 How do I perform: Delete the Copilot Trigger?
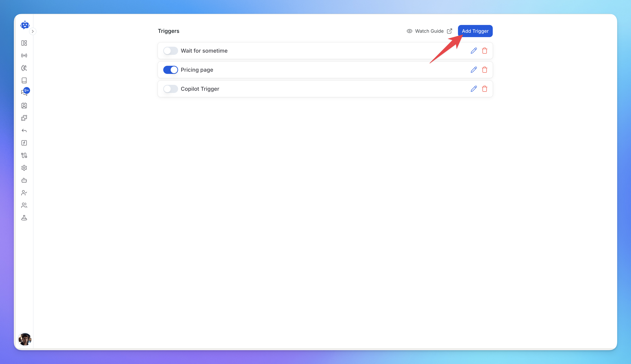[484, 89]
